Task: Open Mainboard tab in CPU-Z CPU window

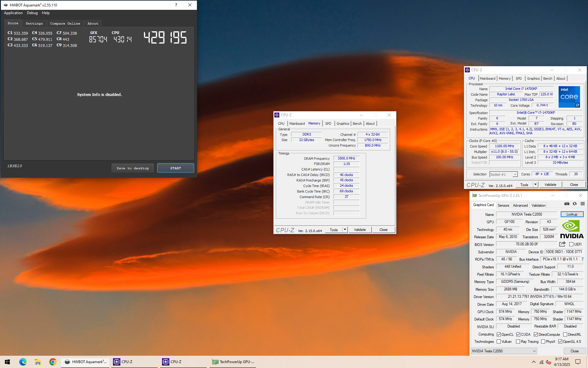Action: point(487,79)
